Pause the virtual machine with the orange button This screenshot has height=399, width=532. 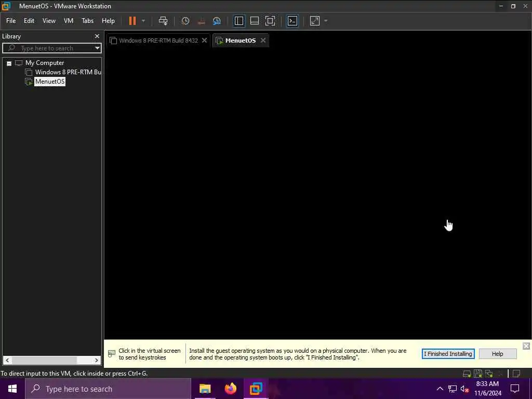click(132, 21)
